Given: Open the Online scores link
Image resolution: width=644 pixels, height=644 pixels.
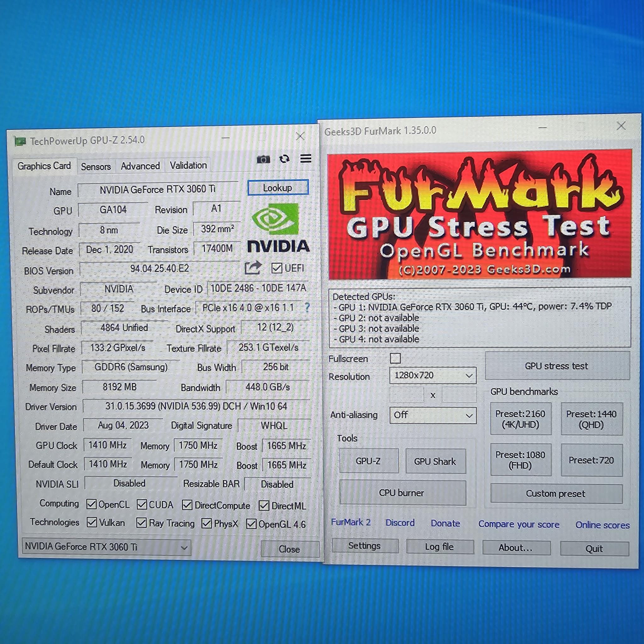Looking at the screenshot, I should tap(603, 525).
